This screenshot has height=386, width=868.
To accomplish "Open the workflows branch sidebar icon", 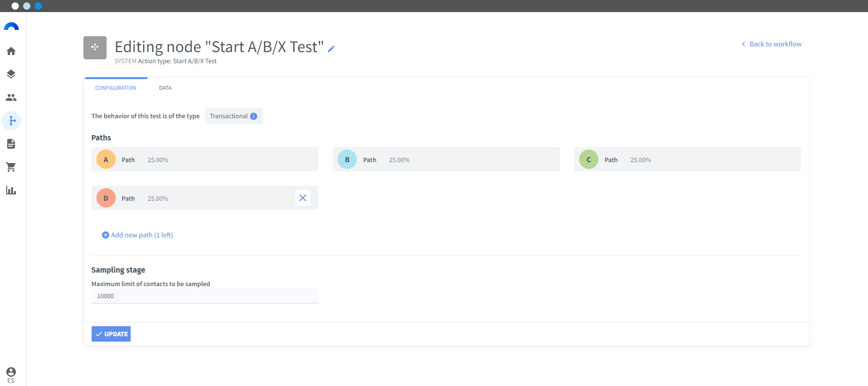I will tap(11, 121).
